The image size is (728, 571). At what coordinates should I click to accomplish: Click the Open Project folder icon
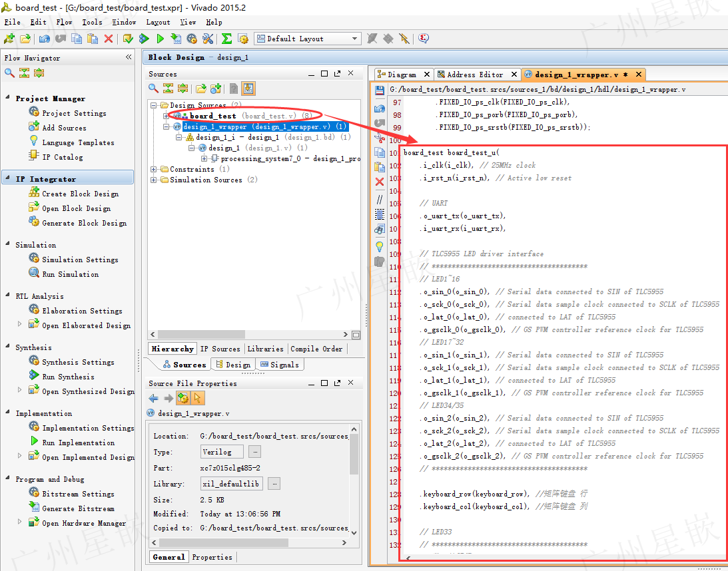coord(25,39)
